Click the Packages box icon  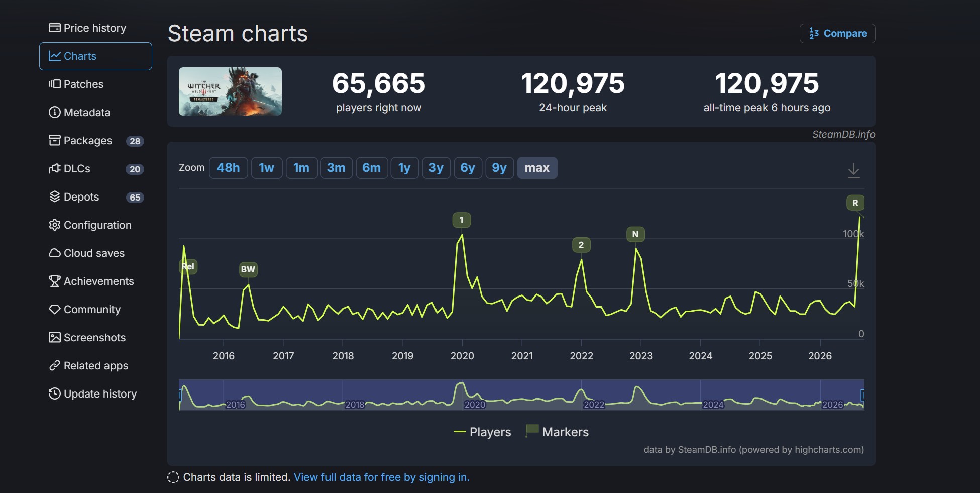[x=54, y=140]
